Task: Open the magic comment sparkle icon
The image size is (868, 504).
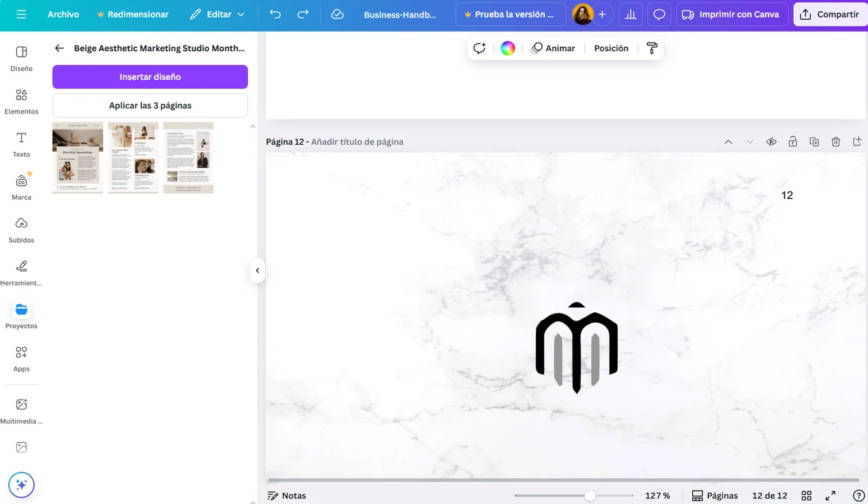Action: click(480, 48)
